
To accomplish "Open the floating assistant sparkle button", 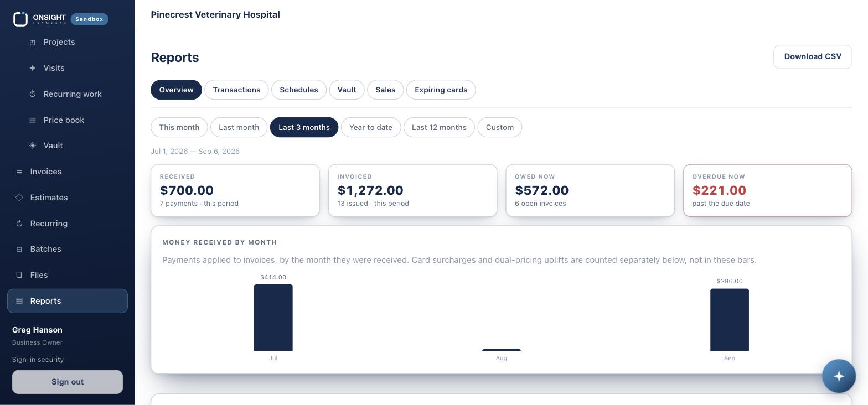I will point(839,376).
